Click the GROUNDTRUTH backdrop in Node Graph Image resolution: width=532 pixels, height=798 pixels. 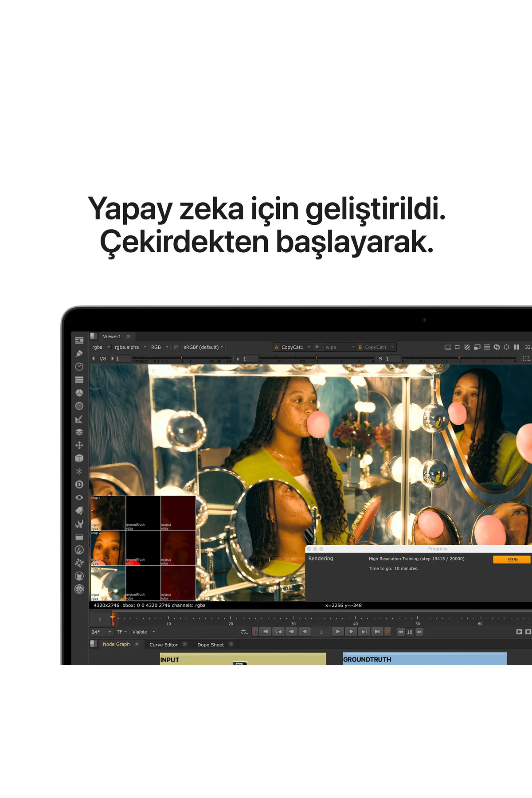[425, 659]
